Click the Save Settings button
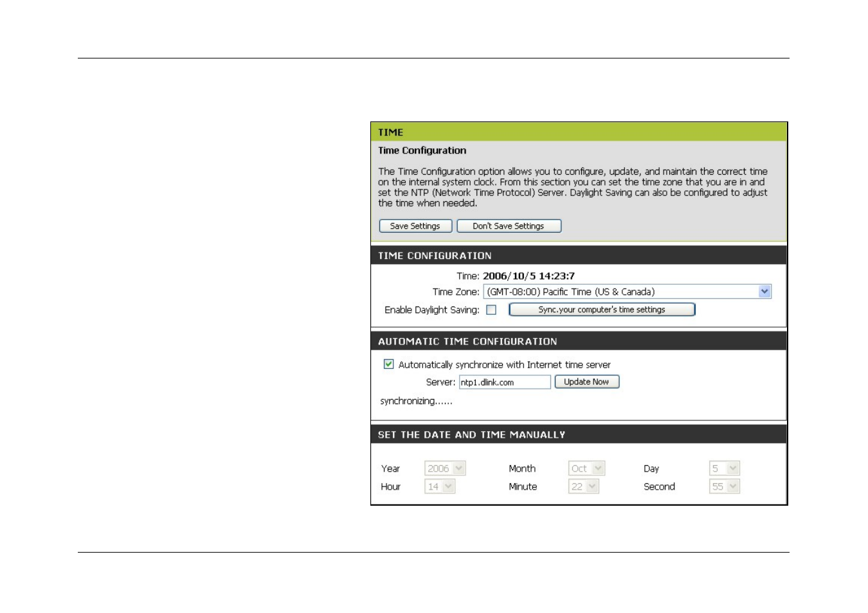This screenshot has width=868, height=613. 415,226
